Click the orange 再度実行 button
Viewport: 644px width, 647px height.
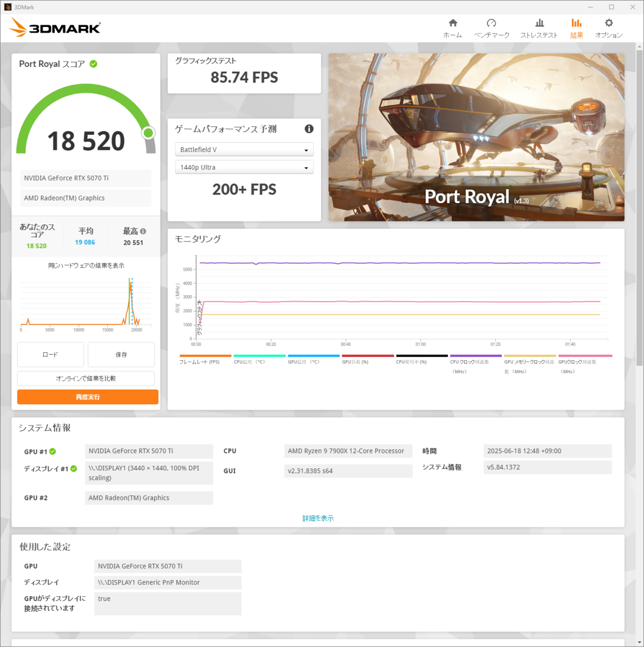pyautogui.click(x=88, y=397)
